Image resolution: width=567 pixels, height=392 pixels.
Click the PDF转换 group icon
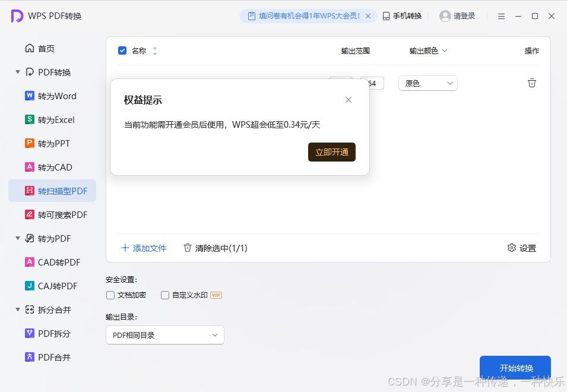(30, 72)
